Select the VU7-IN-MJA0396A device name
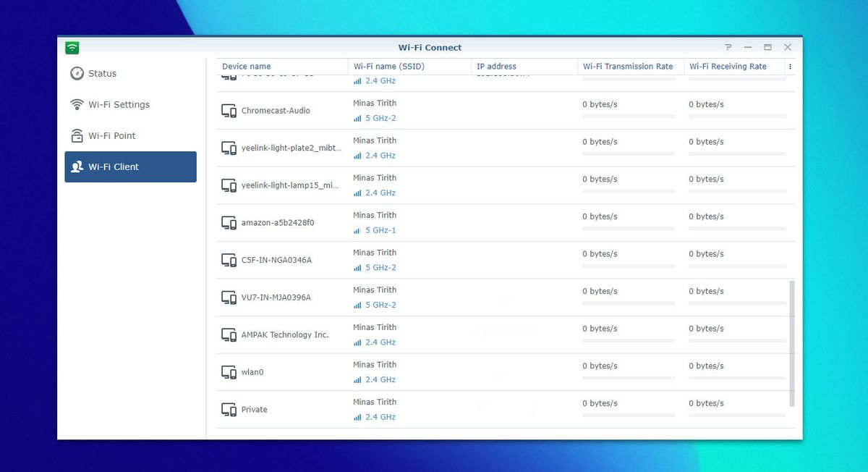 click(x=276, y=298)
